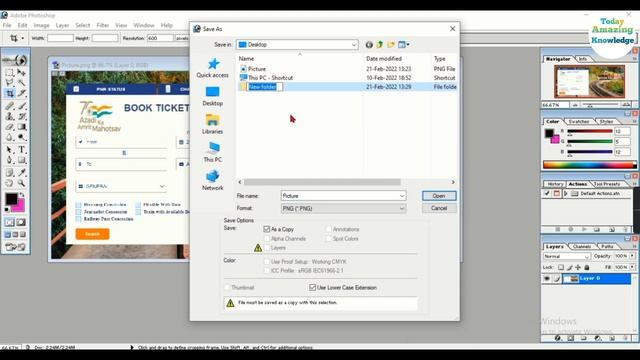
Task: Click the Navigator zoom slider
Action: tap(600, 105)
